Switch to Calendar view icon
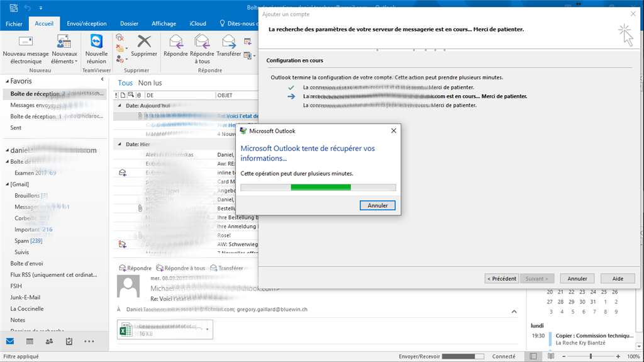The image size is (644, 362). [30, 341]
